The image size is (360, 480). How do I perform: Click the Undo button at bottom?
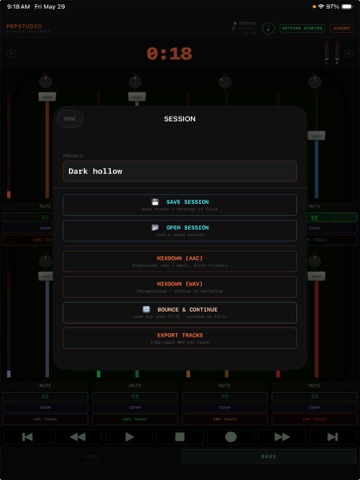(91, 456)
